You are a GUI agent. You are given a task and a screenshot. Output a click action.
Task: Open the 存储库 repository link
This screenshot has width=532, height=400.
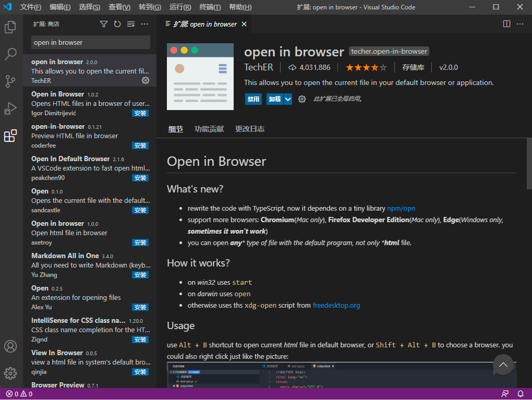(413, 67)
